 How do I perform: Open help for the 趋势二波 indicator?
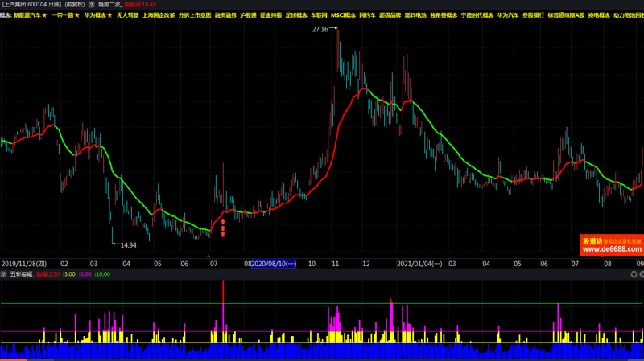(91, 5)
